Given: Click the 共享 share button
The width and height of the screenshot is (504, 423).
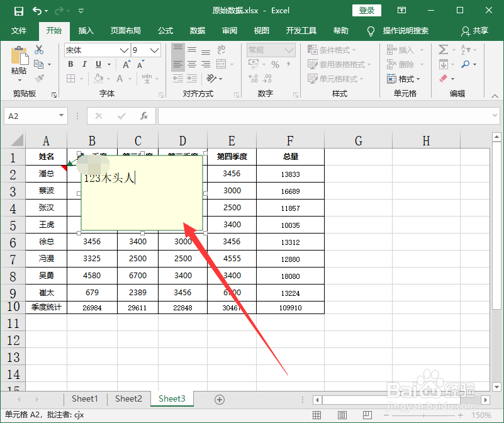Looking at the screenshot, I should click(475, 31).
